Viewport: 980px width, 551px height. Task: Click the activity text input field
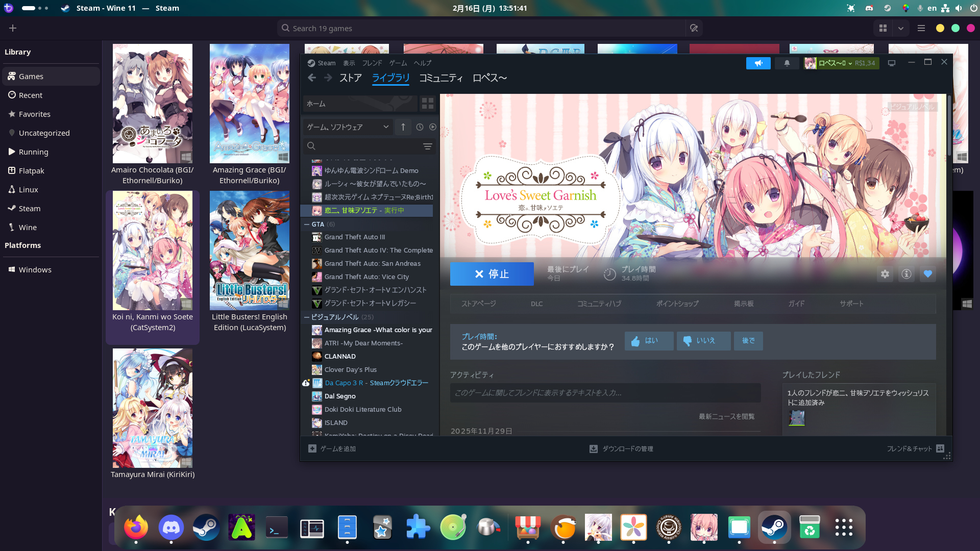click(605, 393)
